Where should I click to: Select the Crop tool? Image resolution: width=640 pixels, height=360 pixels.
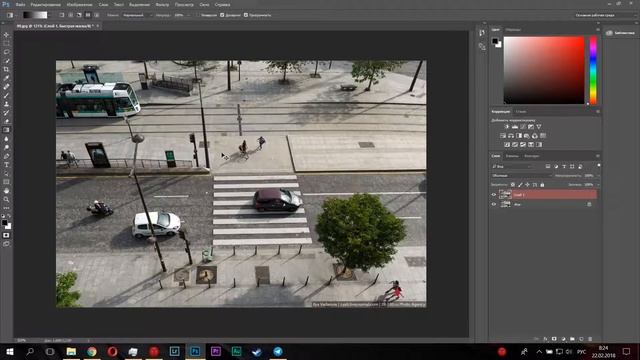point(6,69)
